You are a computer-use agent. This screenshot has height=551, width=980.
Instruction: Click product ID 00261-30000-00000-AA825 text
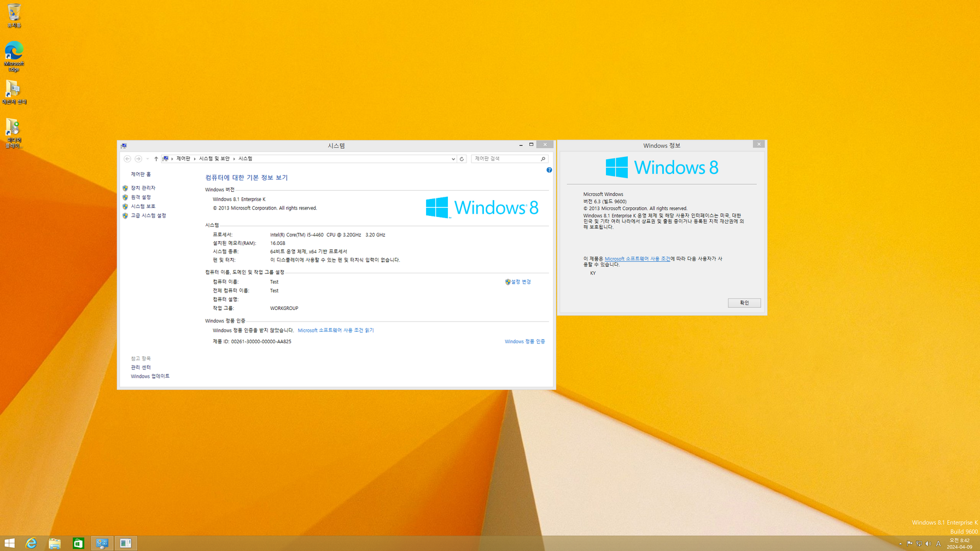(x=261, y=342)
